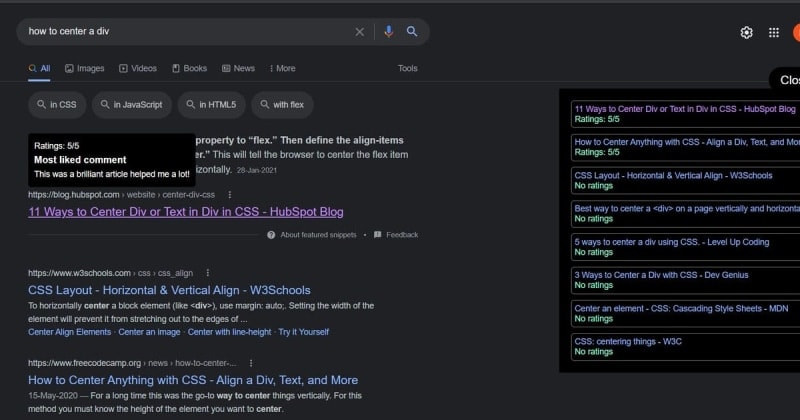This screenshot has width=800, height=420.
Task: Refine search with 'in JavaScript' chip
Action: (132, 105)
